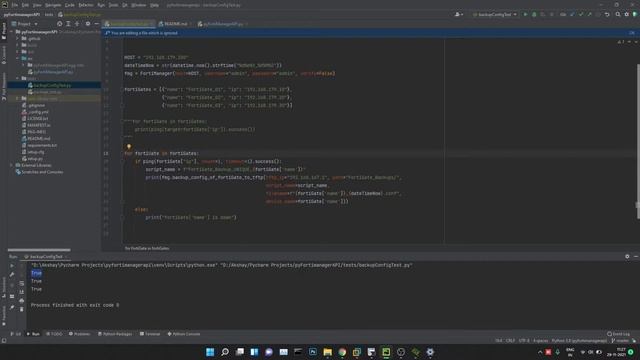
Task: Click scroll-to-end icon in Run panel
Action: tap(22, 292)
